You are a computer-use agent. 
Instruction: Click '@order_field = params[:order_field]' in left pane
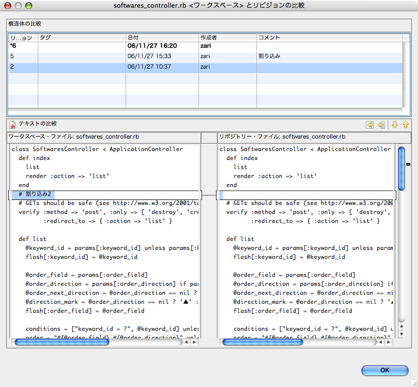click(x=86, y=275)
